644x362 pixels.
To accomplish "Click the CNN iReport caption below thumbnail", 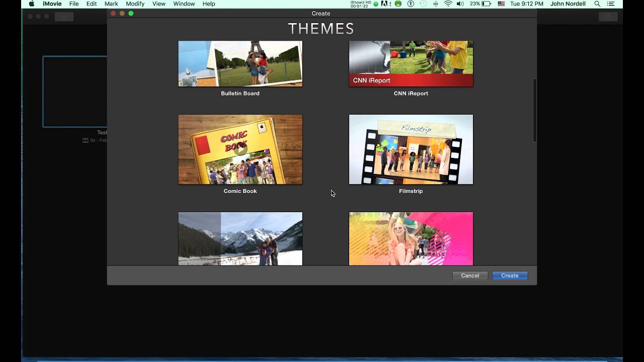I will [x=411, y=94].
